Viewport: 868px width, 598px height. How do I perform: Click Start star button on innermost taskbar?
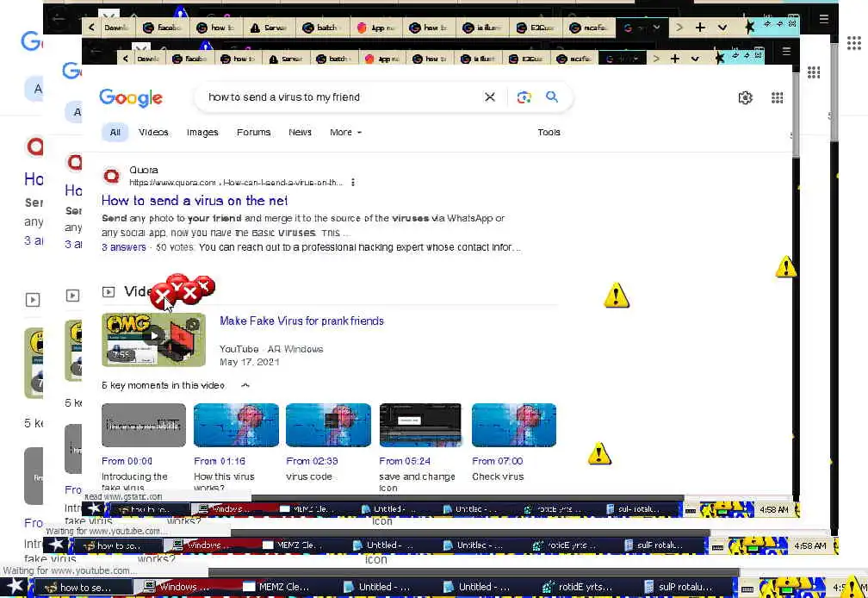pos(96,508)
